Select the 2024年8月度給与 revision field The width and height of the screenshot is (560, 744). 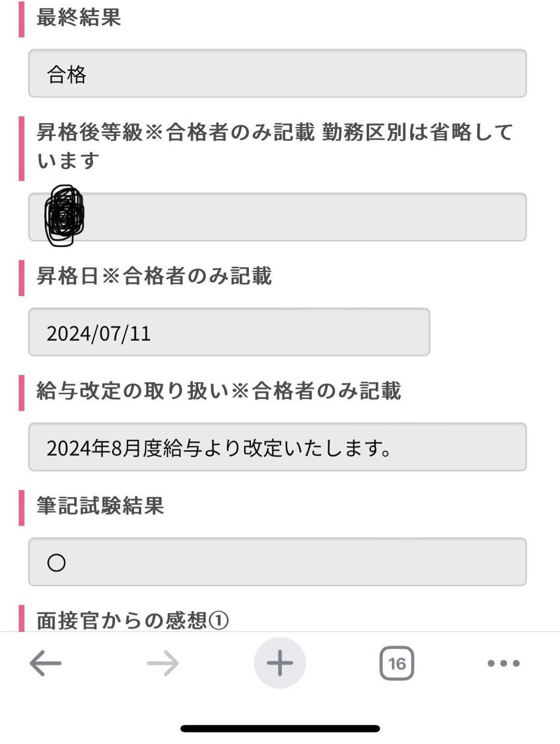pos(277,447)
